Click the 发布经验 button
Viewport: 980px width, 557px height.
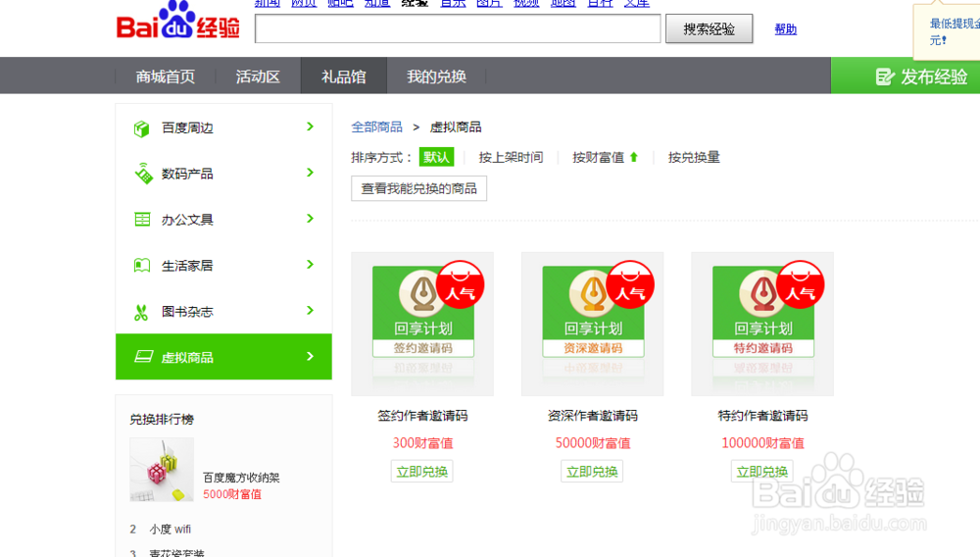tap(906, 76)
